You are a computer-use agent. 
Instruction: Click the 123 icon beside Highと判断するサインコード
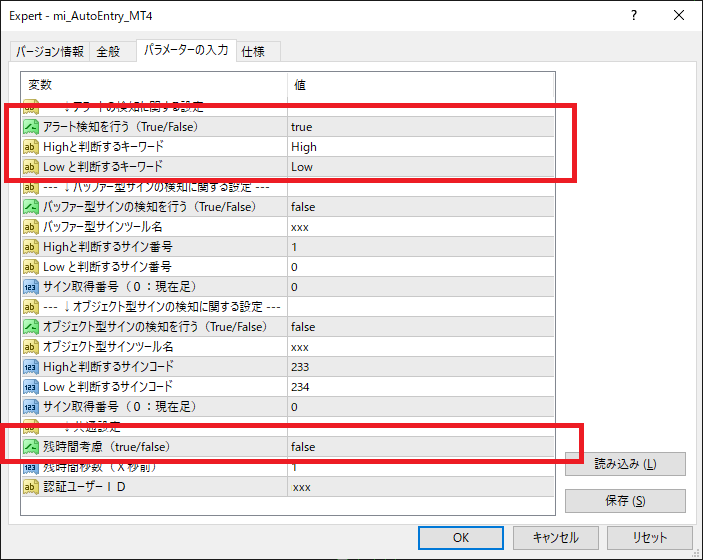[x=31, y=367]
